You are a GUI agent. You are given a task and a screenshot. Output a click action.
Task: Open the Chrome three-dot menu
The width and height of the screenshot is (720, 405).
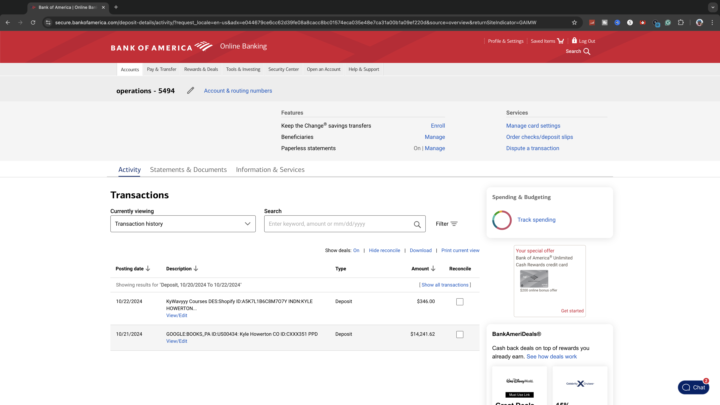(712, 22)
